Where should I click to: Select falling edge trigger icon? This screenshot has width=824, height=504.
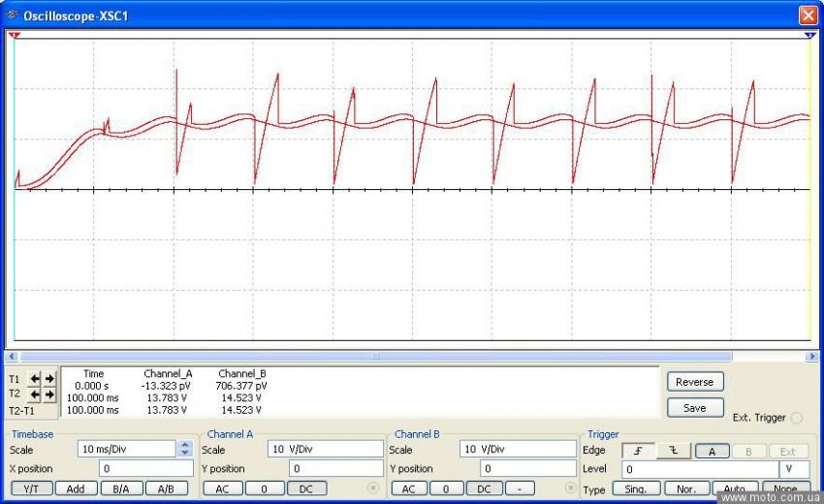[674, 451]
